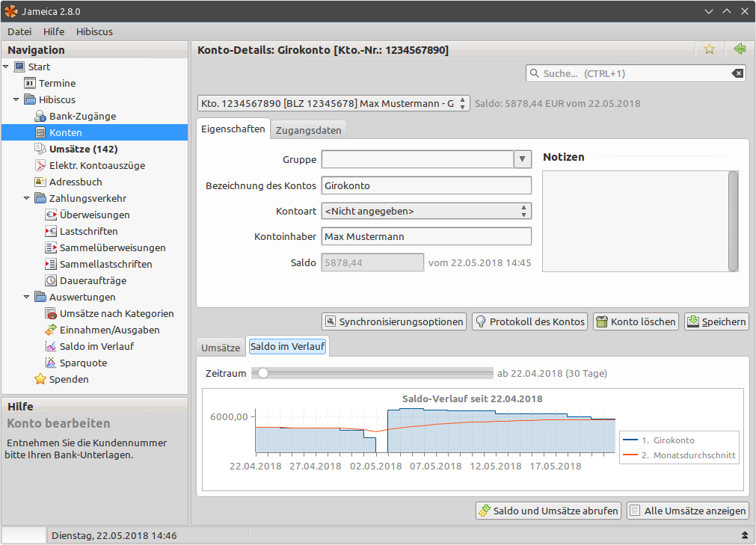Click the Synchronisierungsoptionen button
The image size is (756, 545).
coord(394,321)
